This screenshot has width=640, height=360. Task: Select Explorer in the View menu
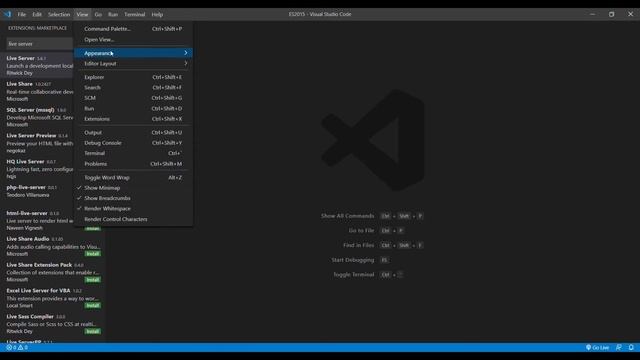click(133, 77)
